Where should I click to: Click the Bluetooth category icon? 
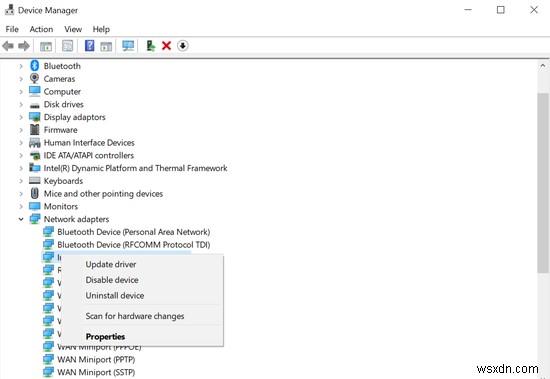(34, 66)
